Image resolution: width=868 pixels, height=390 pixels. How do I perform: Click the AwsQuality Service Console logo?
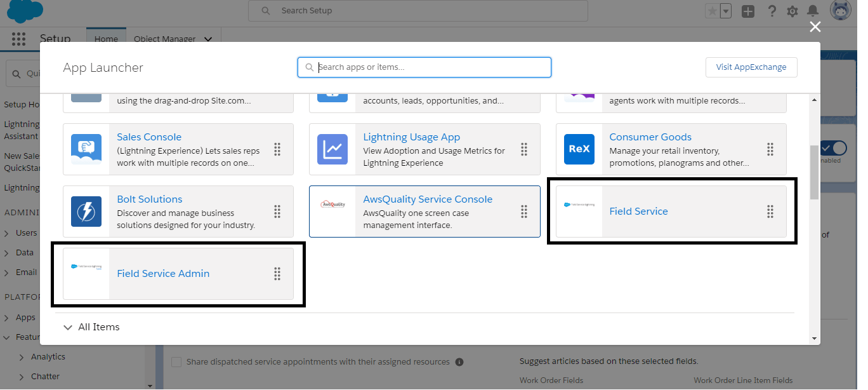tap(332, 205)
